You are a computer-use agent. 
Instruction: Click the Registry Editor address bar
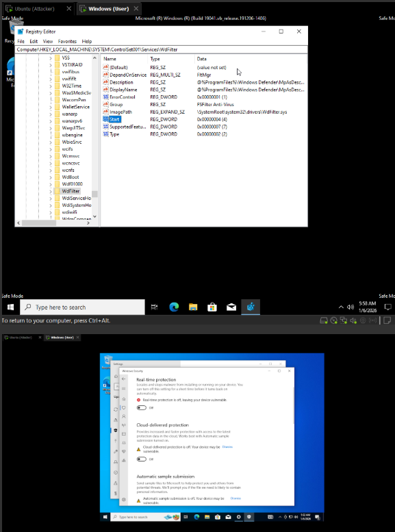click(162, 49)
